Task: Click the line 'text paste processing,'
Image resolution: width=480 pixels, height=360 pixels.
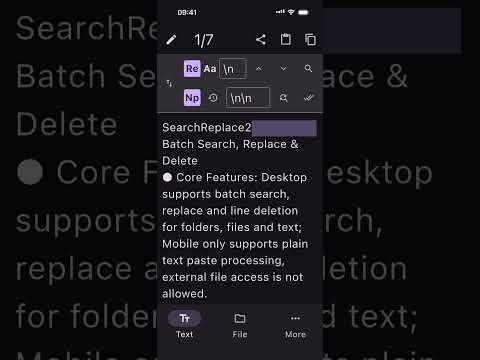Action: click(x=223, y=261)
